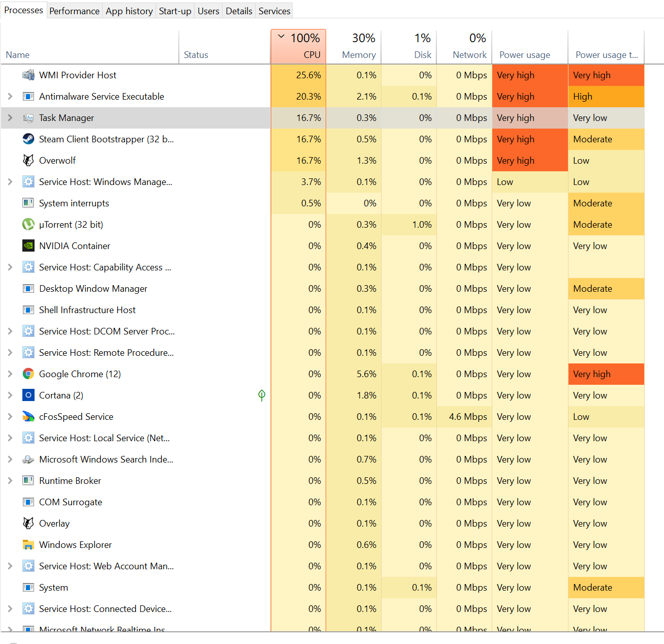The height and width of the screenshot is (644, 664).
Task: Select the Windows Explorer process name
Action: point(75,545)
